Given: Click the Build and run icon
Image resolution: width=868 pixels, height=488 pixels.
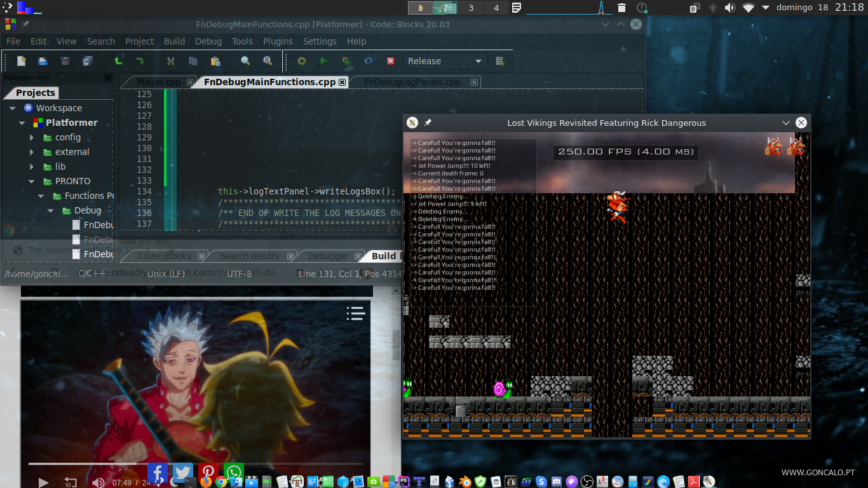Looking at the screenshot, I should click(x=346, y=61).
